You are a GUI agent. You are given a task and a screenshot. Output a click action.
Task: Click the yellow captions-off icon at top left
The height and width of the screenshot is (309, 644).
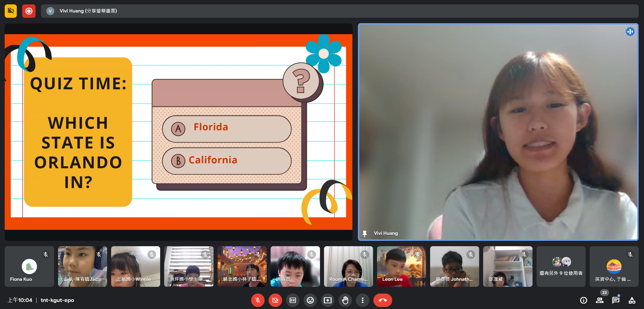pos(11,11)
